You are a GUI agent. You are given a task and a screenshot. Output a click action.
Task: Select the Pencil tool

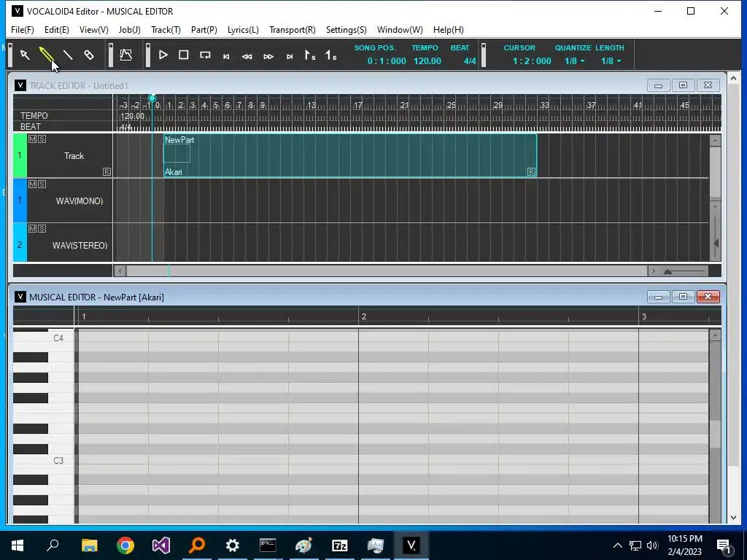click(x=46, y=55)
